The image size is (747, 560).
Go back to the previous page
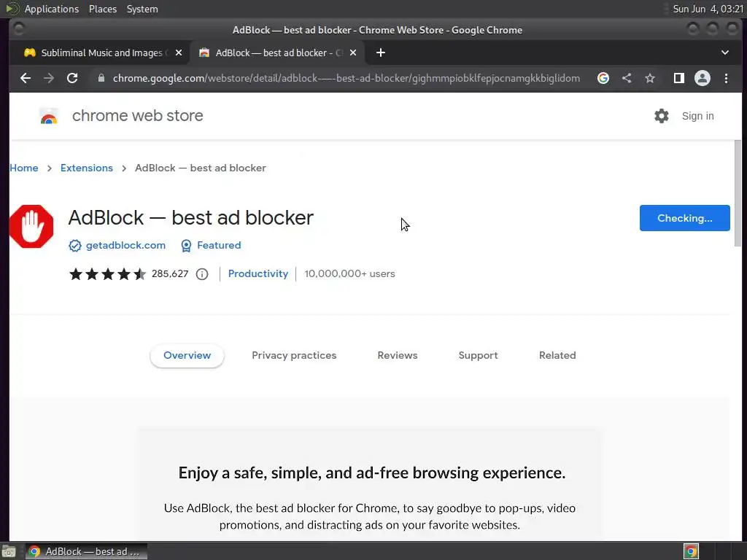[x=26, y=78]
